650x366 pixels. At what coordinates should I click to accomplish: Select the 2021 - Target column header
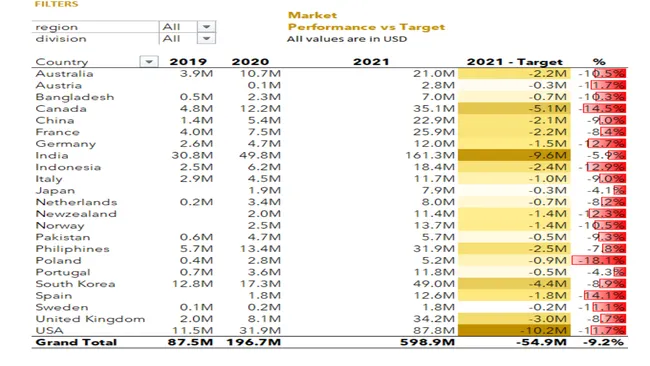tap(515, 62)
